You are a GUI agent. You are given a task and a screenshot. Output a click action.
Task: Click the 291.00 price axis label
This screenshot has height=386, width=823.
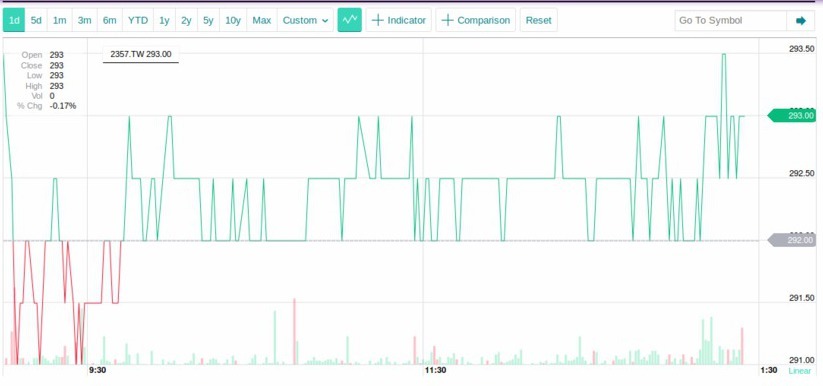tap(802, 360)
